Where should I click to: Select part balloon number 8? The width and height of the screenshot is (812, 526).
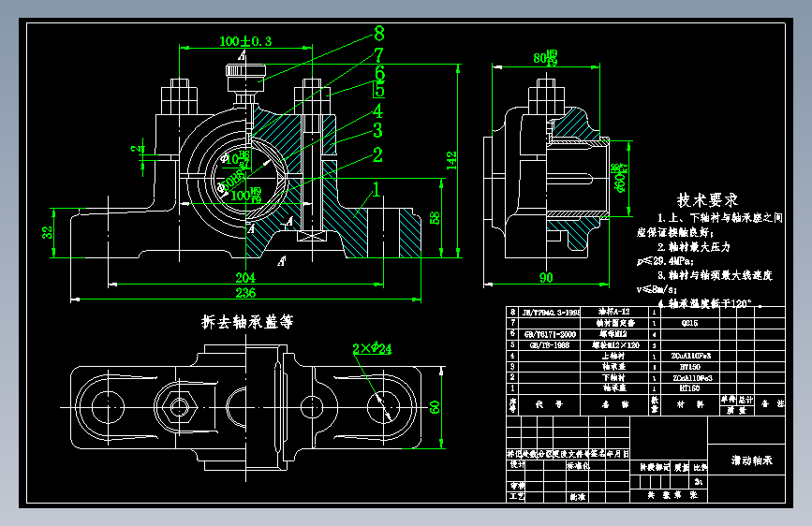coord(379,35)
